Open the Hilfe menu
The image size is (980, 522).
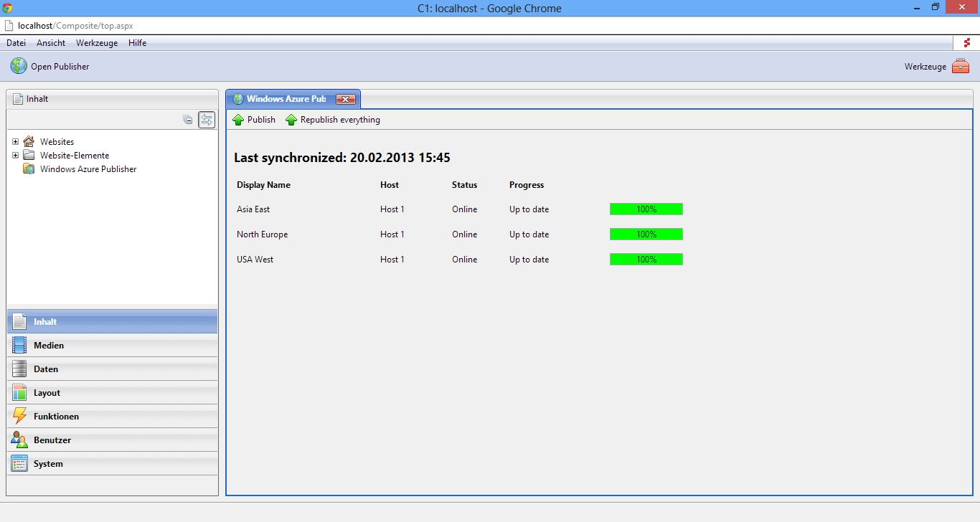(137, 43)
